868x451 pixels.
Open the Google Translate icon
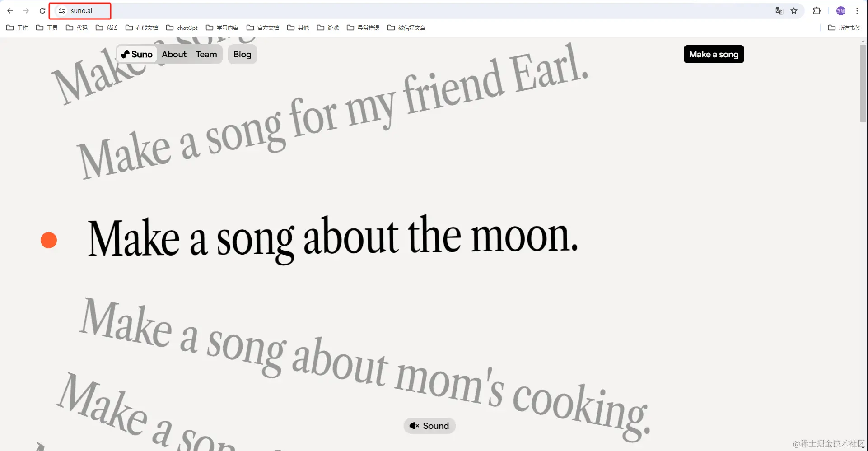779,11
